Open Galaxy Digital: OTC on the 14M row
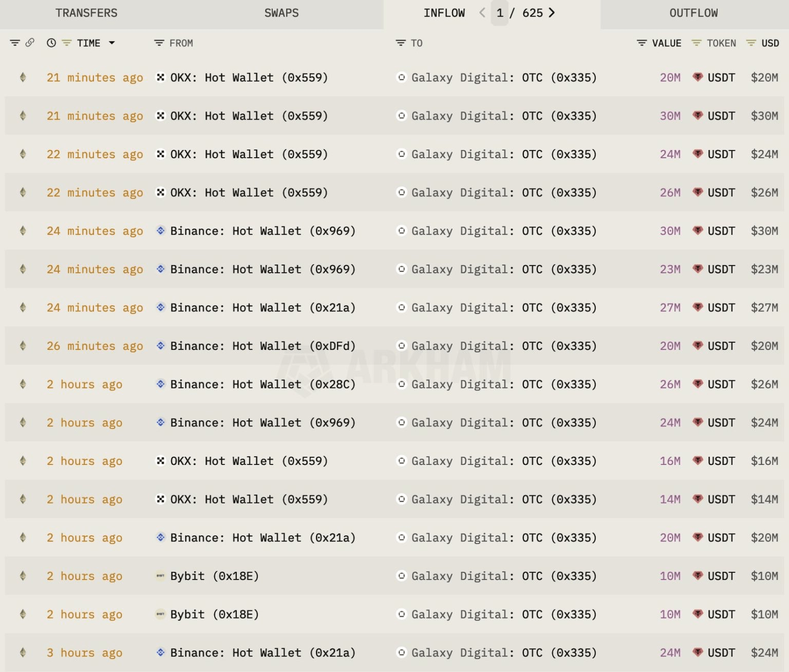 (x=504, y=499)
